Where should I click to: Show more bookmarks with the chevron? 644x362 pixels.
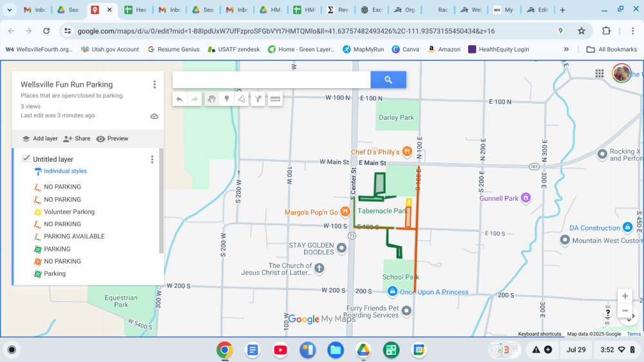[x=566, y=50]
